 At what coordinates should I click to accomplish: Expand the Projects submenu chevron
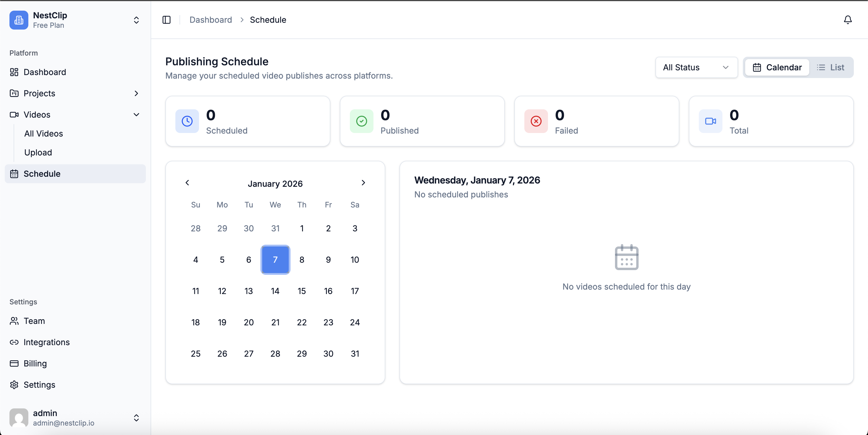(x=136, y=93)
